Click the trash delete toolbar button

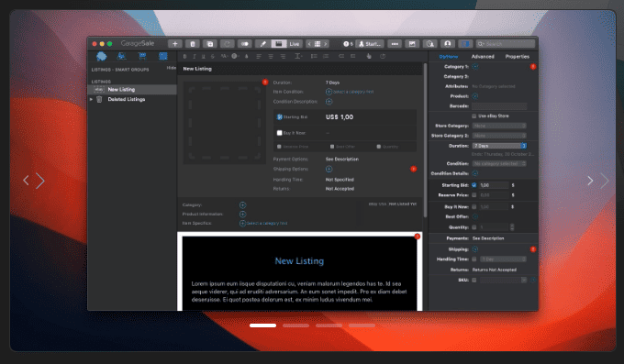pos(193,44)
